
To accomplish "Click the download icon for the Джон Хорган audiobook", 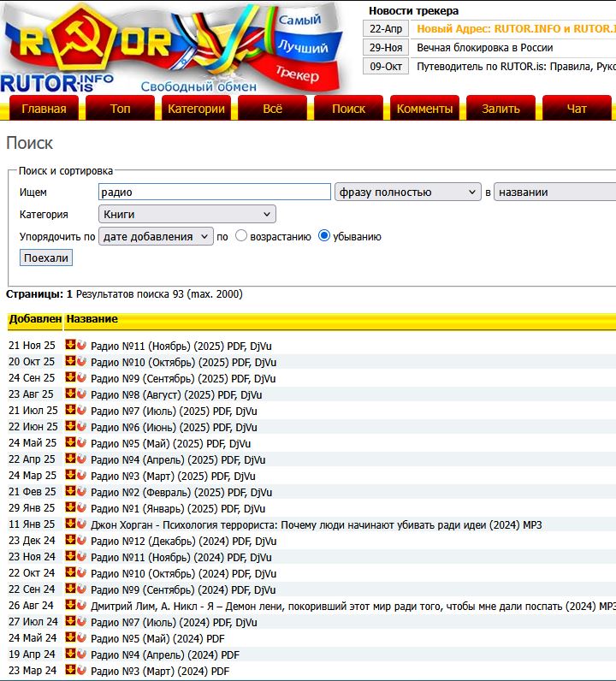I will click(70, 524).
